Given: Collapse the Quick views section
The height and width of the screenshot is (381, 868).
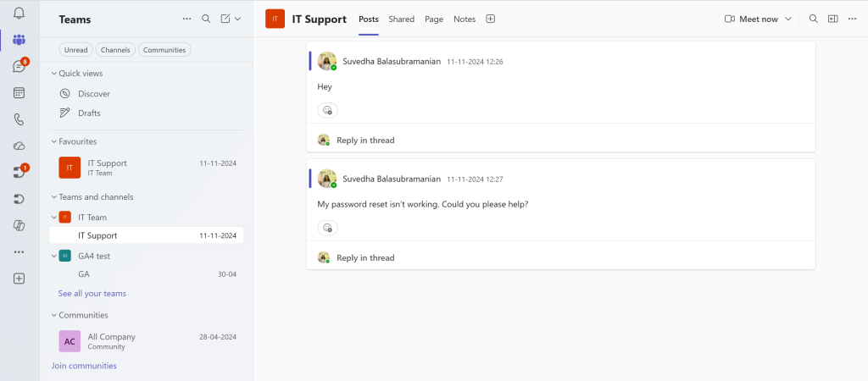Looking at the screenshot, I should (54, 74).
